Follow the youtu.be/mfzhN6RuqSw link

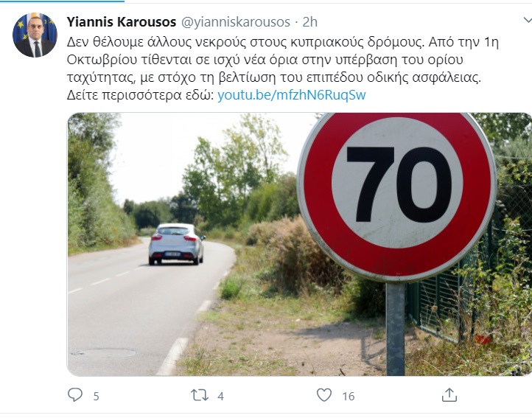point(292,95)
